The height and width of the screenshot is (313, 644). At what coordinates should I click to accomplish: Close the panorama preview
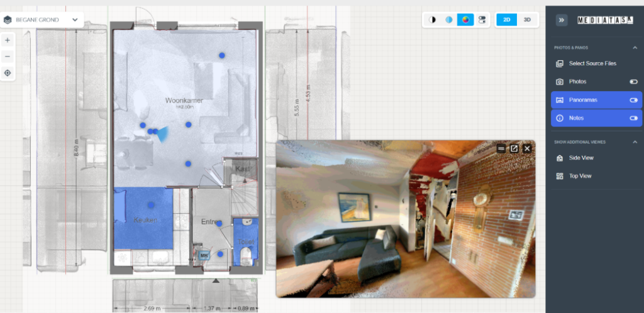(528, 148)
